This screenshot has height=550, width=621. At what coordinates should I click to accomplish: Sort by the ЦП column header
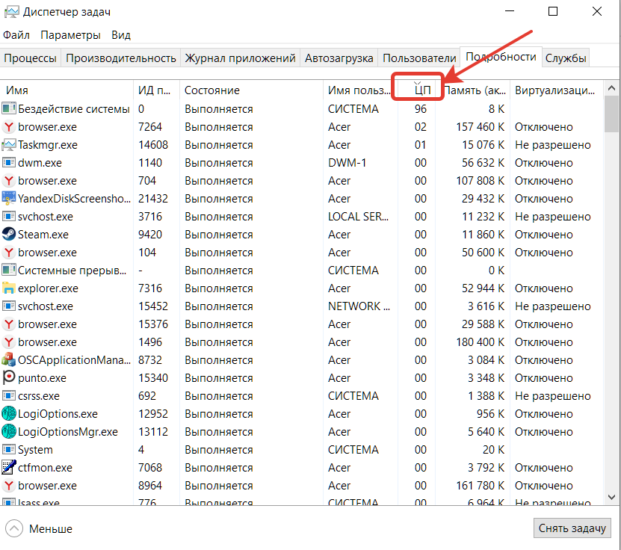click(417, 90)
